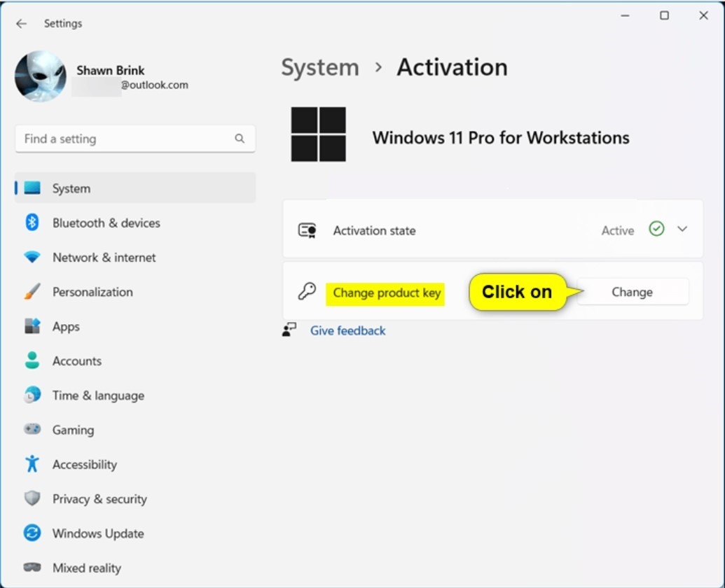Image resolution: width=725 pixels, height=588 pixels.
Task: Open the Apps settings category
Action: click(66, 326)
